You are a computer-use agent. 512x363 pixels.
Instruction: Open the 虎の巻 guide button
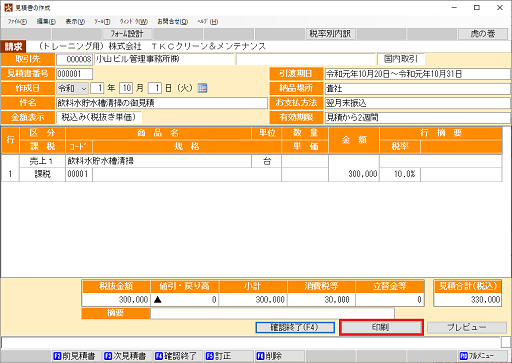click(x=483, y=34)
